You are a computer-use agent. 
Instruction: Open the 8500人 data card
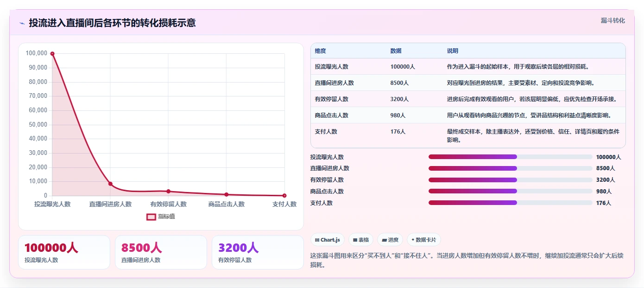pyautogui.click(x=161, y=252)
